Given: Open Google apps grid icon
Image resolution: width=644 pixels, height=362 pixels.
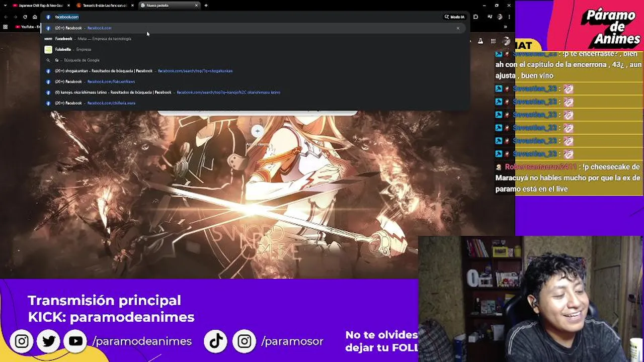Looking at the screenshot, I should click(x=493, y=41).
